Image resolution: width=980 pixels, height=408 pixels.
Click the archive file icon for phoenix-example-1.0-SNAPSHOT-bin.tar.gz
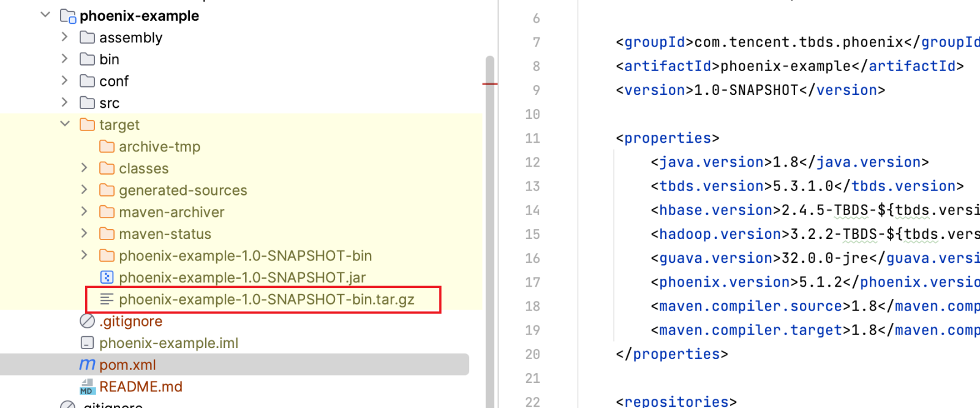[x=107, y=300]
